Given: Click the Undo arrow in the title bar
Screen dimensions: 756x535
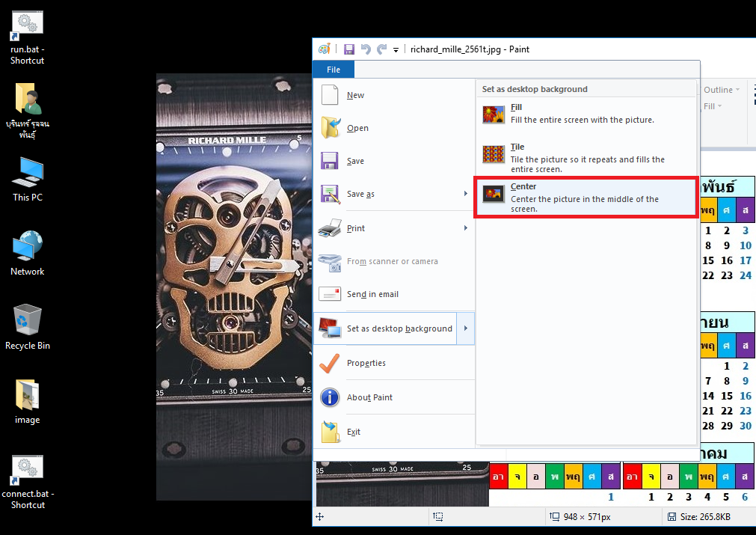Looking at the screenshot, I should (x=366, y=49).
